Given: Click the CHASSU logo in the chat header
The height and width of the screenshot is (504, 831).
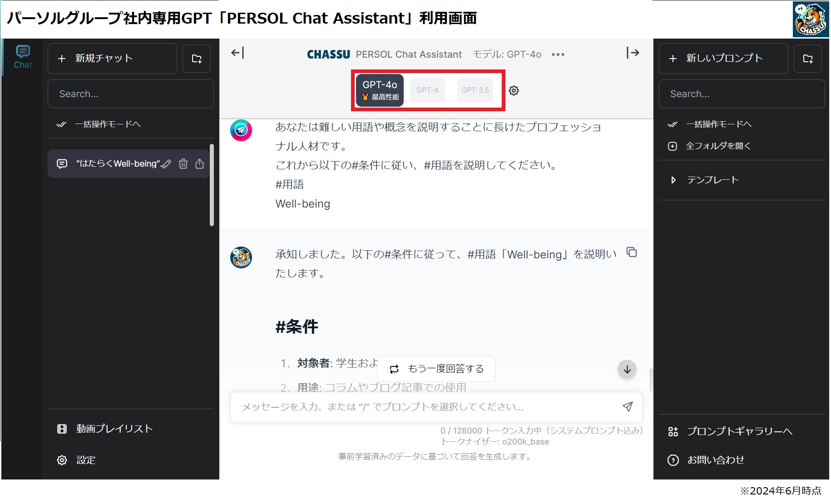Looking at the screenshot, I should coord(328,54).
